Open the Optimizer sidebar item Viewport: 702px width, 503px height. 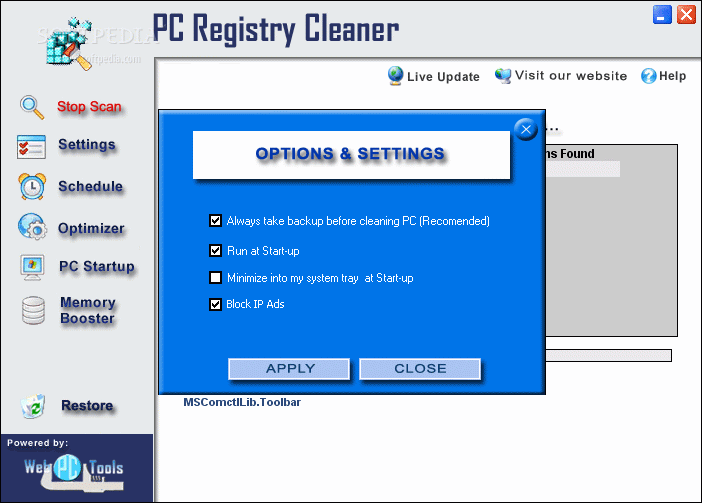point(91,228)
